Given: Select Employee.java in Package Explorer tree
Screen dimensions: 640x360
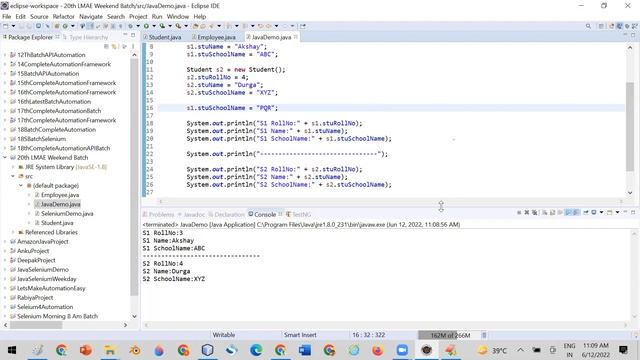Looking at the screenshot, I should point(57,195).
